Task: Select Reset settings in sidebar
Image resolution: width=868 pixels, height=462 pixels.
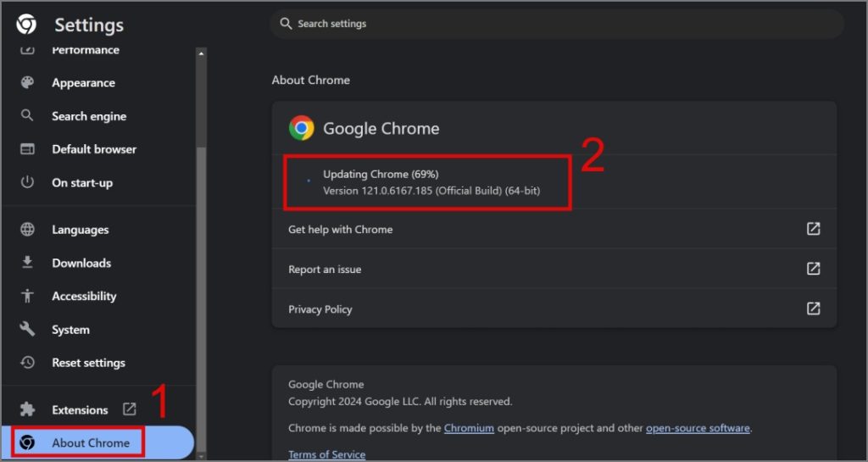Action: [x=88, y=363]
